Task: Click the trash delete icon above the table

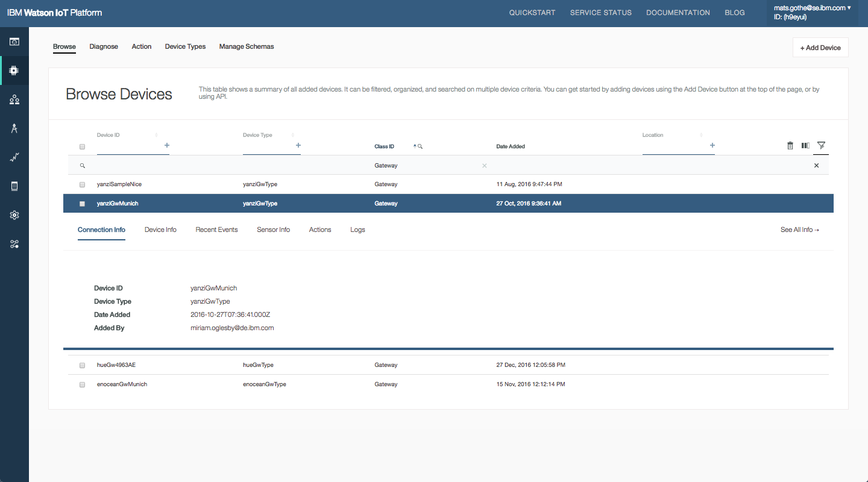Action: coord(790,145)
